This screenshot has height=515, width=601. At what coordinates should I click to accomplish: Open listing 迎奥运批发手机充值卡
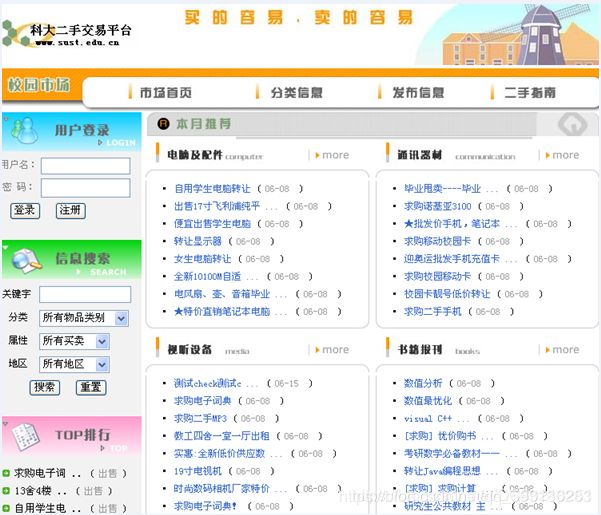(x=452, y=259)
